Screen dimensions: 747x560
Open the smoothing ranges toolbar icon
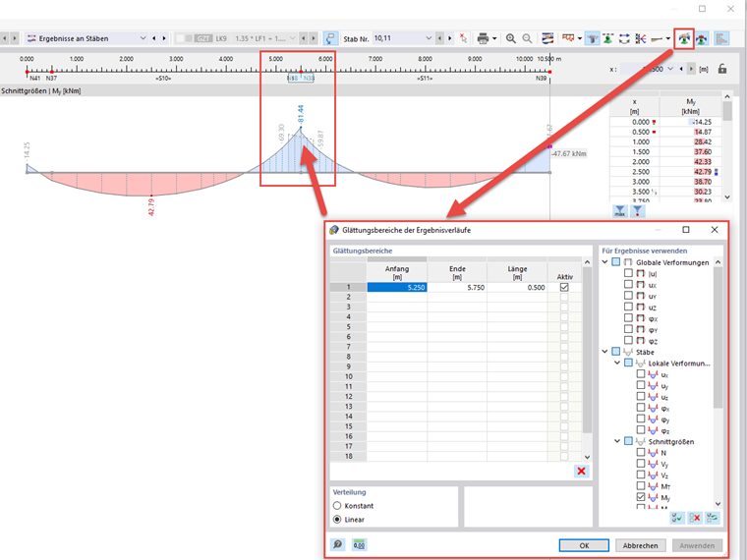click(684, 38)
